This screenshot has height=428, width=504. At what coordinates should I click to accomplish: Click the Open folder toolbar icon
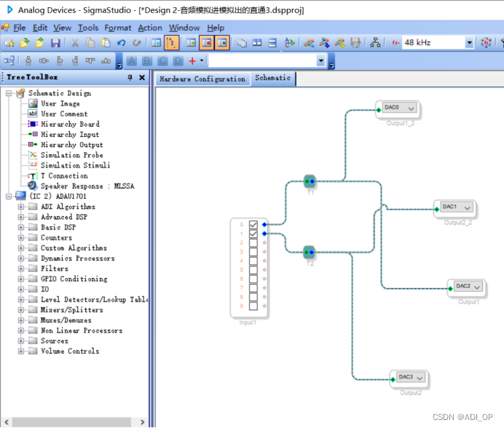click(x=25, y=43)
